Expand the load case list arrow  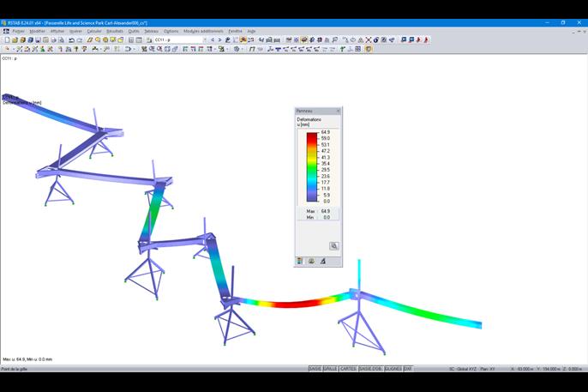point(204,39)
